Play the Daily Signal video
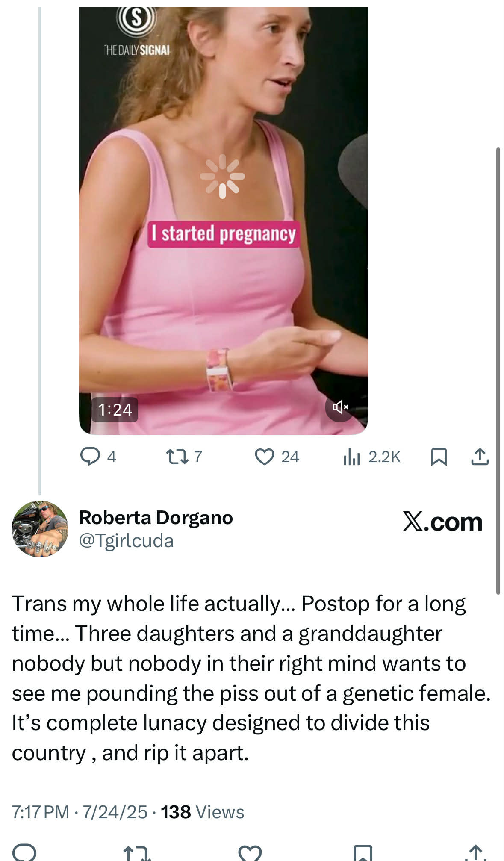Screen dimensions: 504x861 coord(223,176)
